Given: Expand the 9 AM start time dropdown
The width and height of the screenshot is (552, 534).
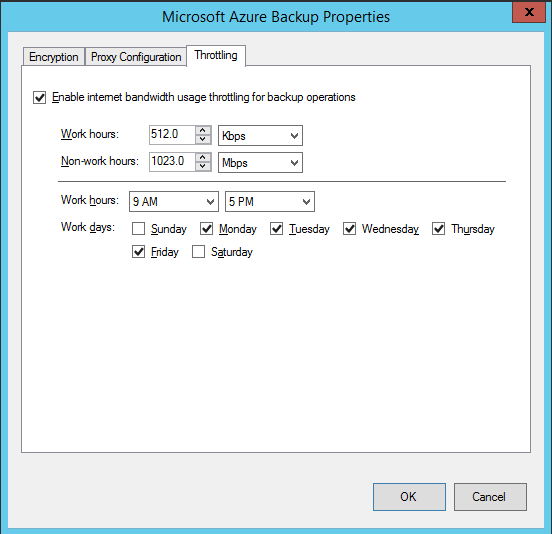Looking at the screenshot, I should [x=174, y=202].
